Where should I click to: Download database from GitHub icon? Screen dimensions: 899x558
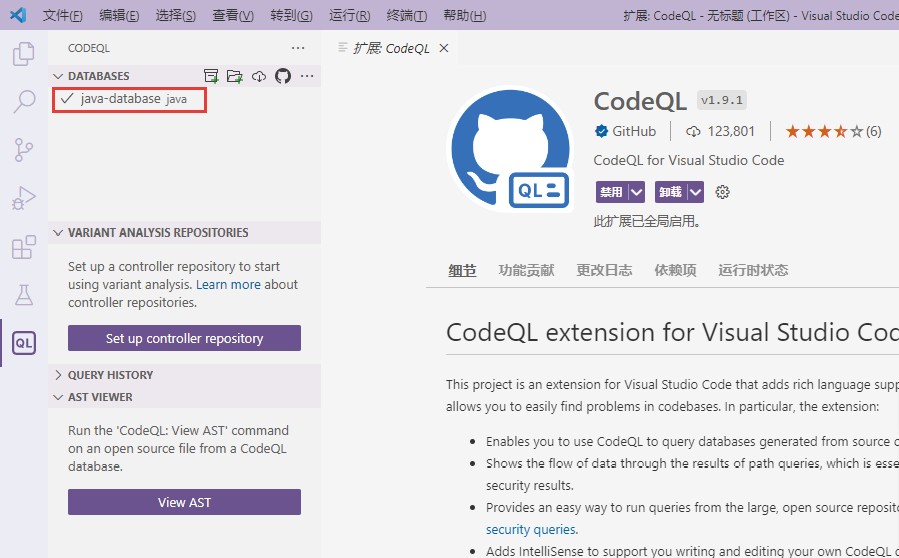(x=283, y=76)
